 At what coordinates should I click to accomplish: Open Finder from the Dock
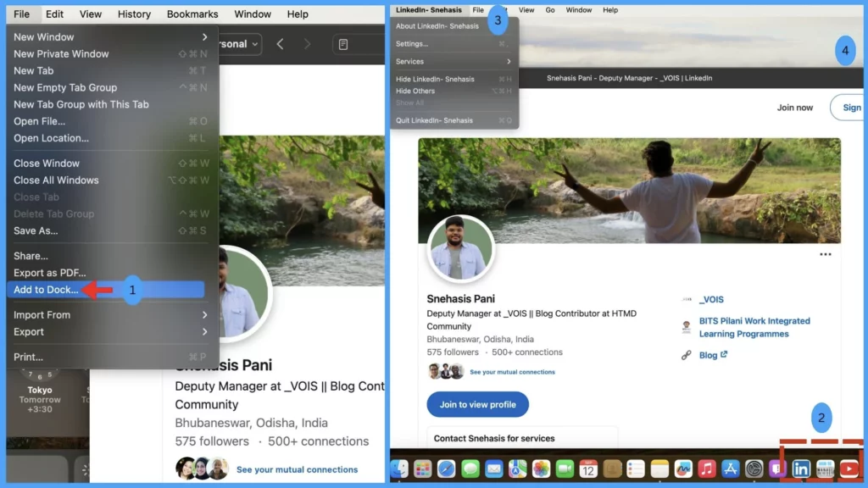pyautogui.click(x=399, y=469)
